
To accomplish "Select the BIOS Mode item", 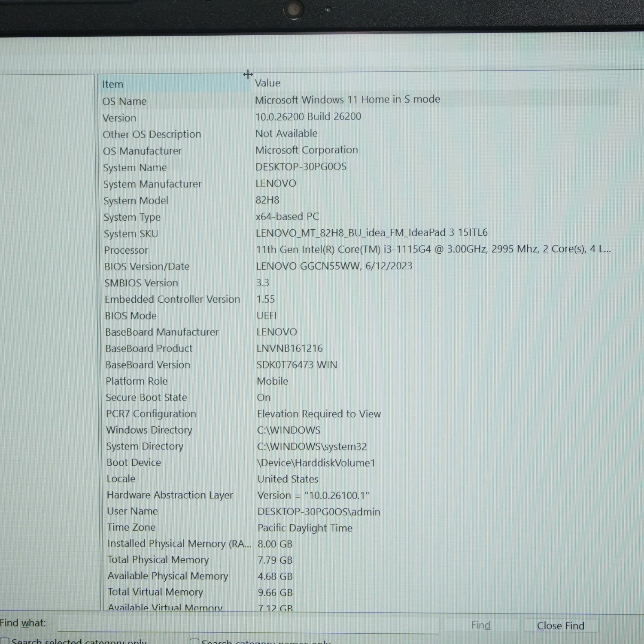I will point(131,316).
